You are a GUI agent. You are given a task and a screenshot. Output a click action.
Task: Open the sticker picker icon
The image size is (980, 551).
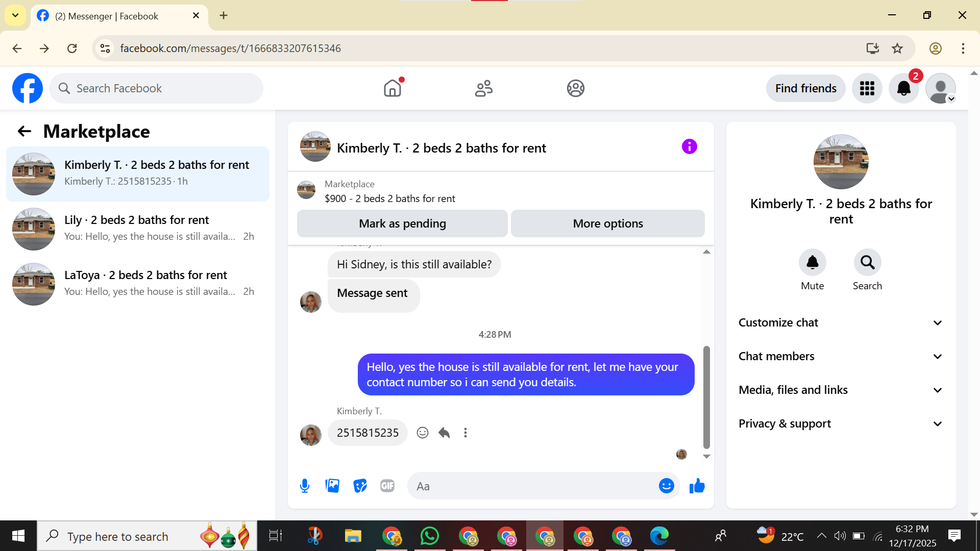(x=360, y=486)
